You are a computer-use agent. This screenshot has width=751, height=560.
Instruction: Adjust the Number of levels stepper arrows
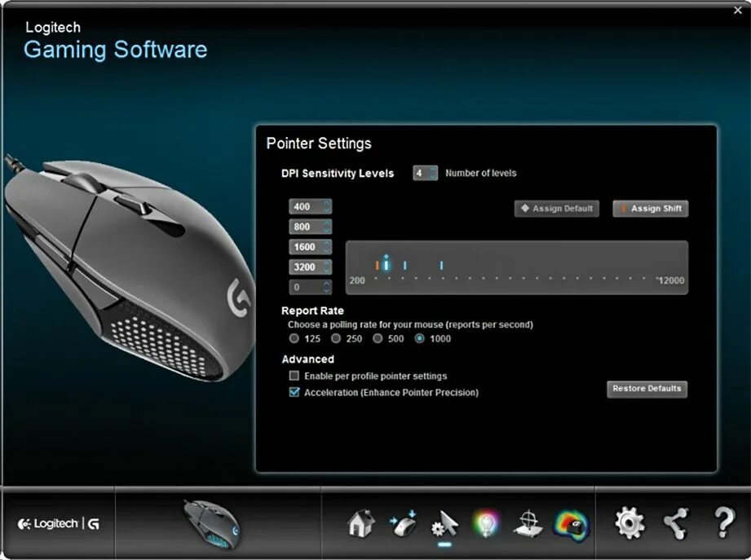pos(433,173)
